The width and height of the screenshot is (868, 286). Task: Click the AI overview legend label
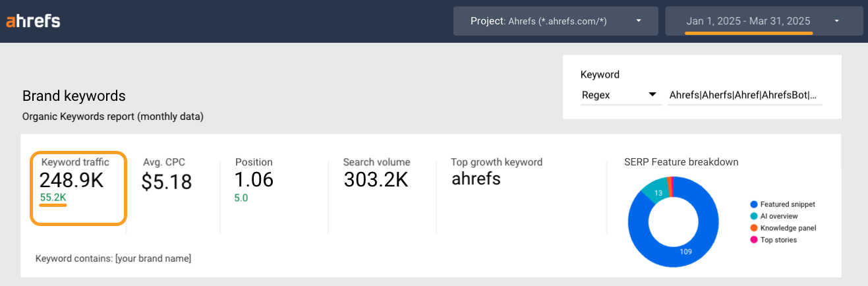779,216
